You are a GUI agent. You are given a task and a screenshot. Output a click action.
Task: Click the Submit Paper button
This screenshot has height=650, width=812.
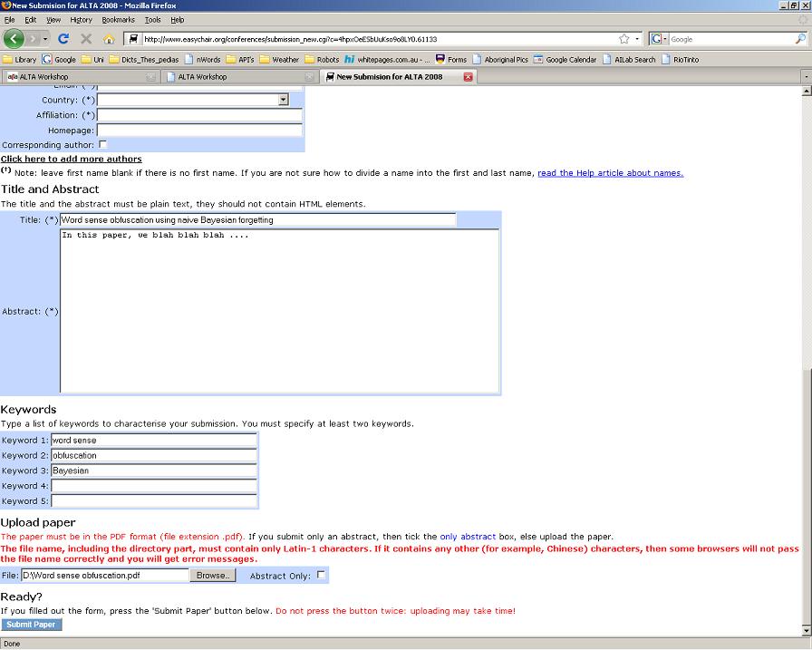(x=31, y=625)
